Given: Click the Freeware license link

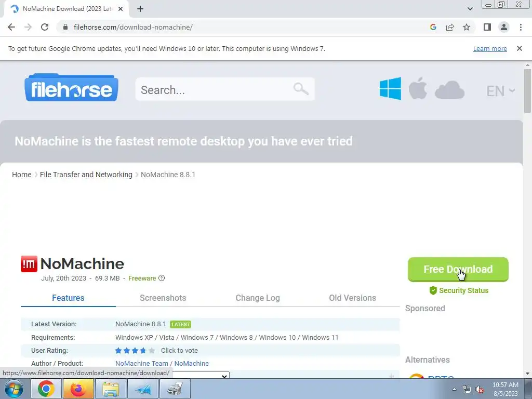Looking at the screenshot, I should click(x=142, y=278).
